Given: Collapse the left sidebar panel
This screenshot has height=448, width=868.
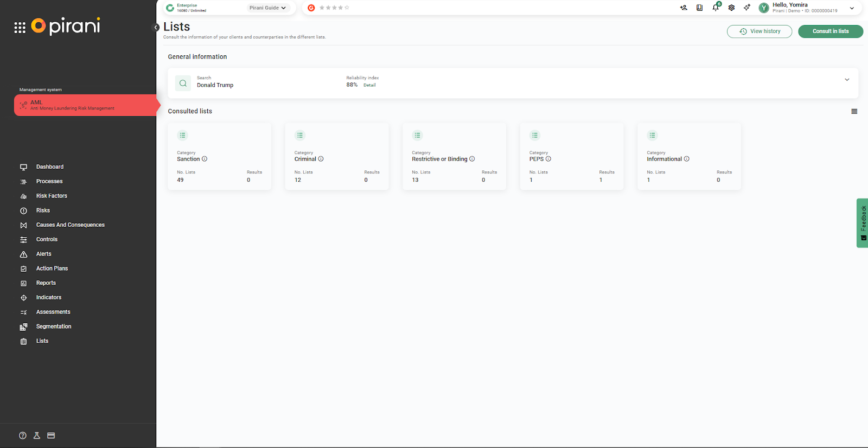Looking at the screenshot, I should [x=156, y=27].
